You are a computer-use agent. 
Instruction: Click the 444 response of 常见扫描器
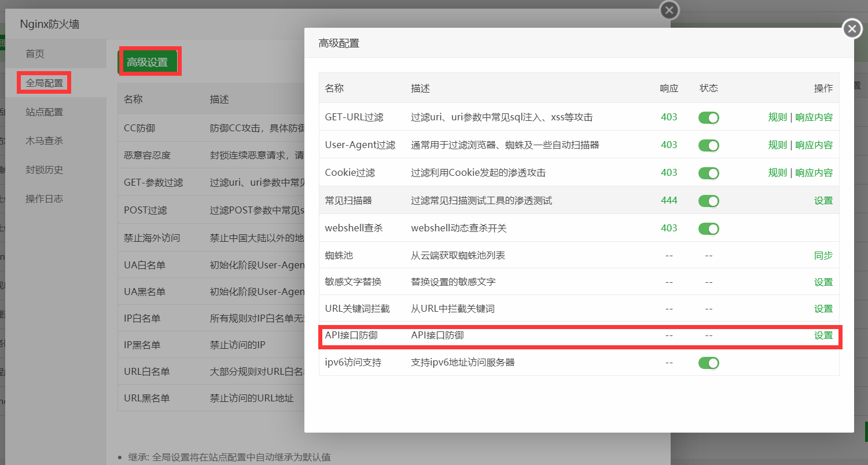pos(669,200)
